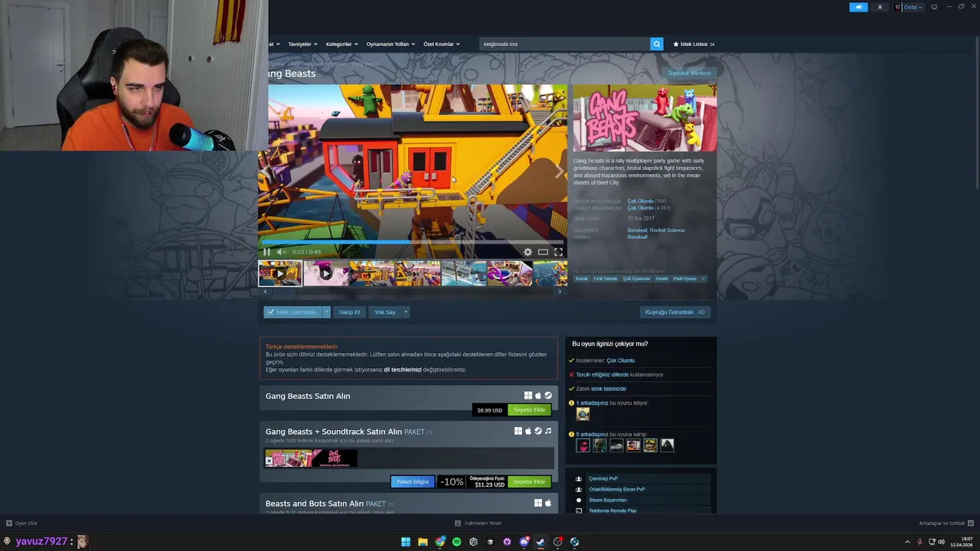Screen dimensions: 980x551
Task: Select the third screenshot thumbnail
Action: tap(372, 273)
